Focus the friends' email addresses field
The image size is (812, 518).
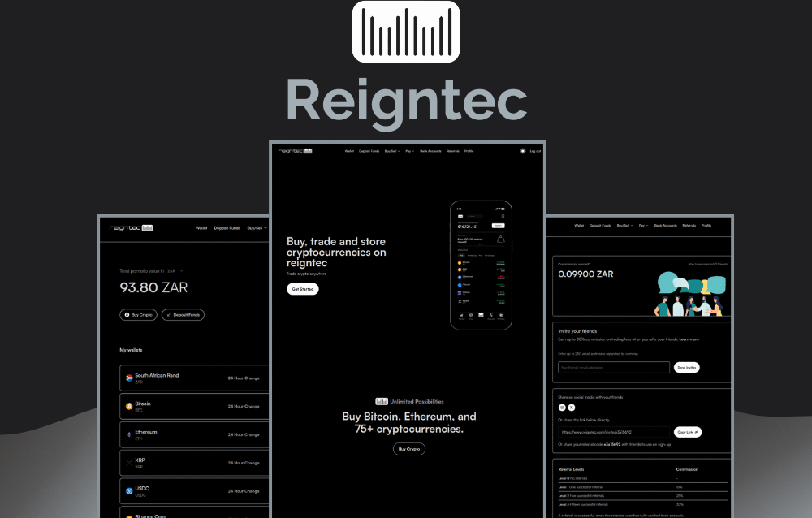pyautogui.click(x=613, y=367)
